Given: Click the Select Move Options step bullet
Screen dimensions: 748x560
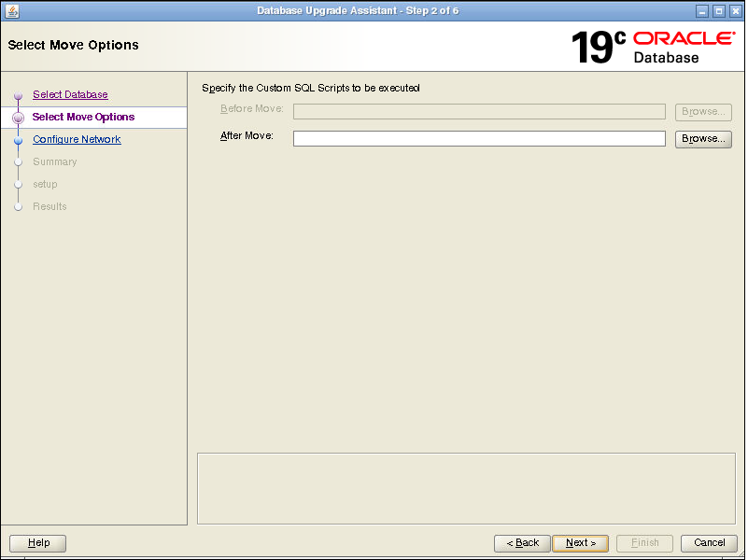Looking at the screenshot, I should tap(18, 118).
